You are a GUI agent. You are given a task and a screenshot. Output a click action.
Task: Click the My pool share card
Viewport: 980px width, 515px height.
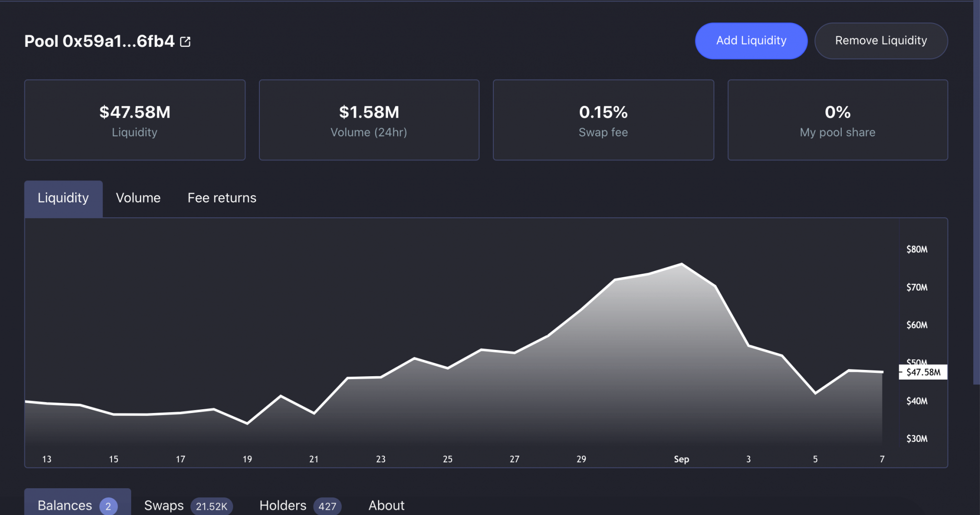coord(837,120)
